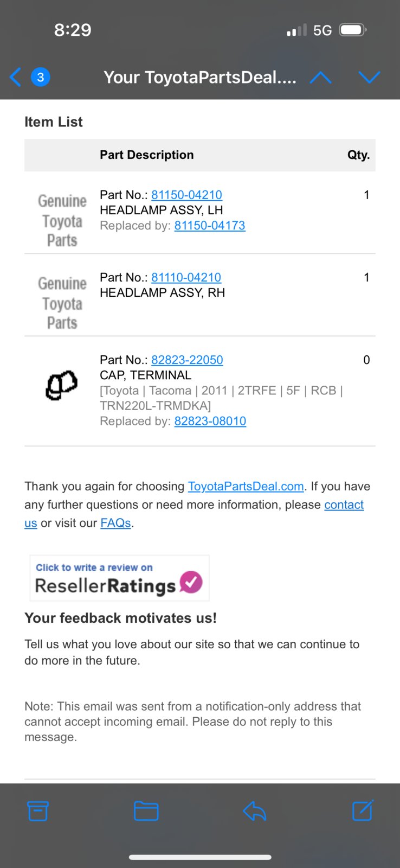
Task: Tap the reply arrow icon
Action: [x=254, y=811]
